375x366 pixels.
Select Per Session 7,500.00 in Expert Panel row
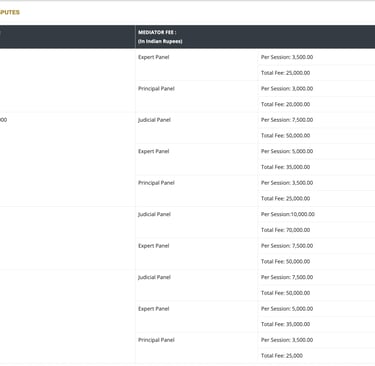pyautogui.click(x=287, y=246)
